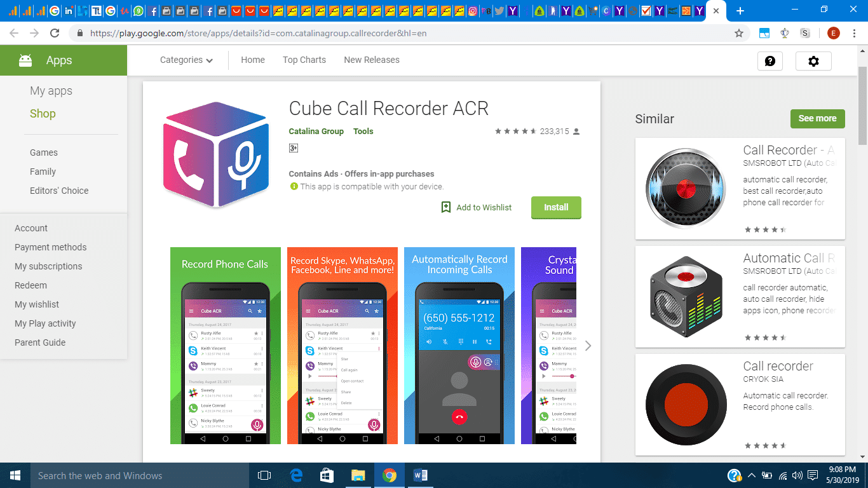
Task: Click the volume icon in system tray
Action: point(797,475)
